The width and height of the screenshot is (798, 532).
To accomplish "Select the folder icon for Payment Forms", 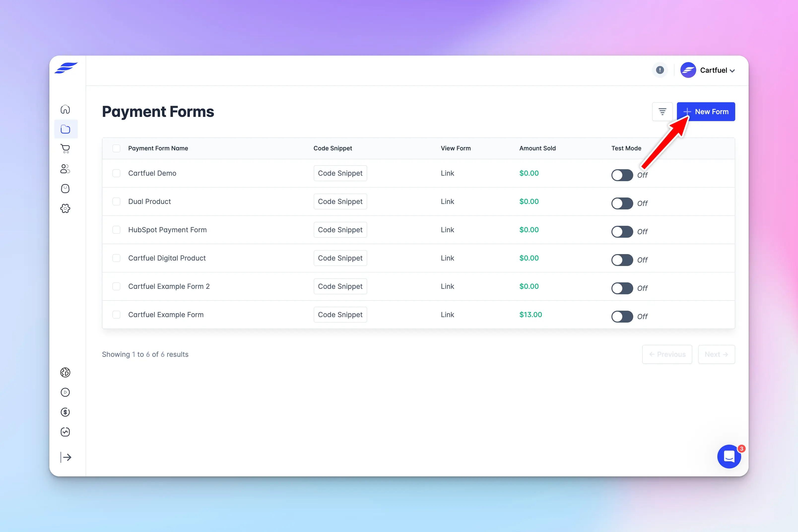I will click(x=66, y=129).
